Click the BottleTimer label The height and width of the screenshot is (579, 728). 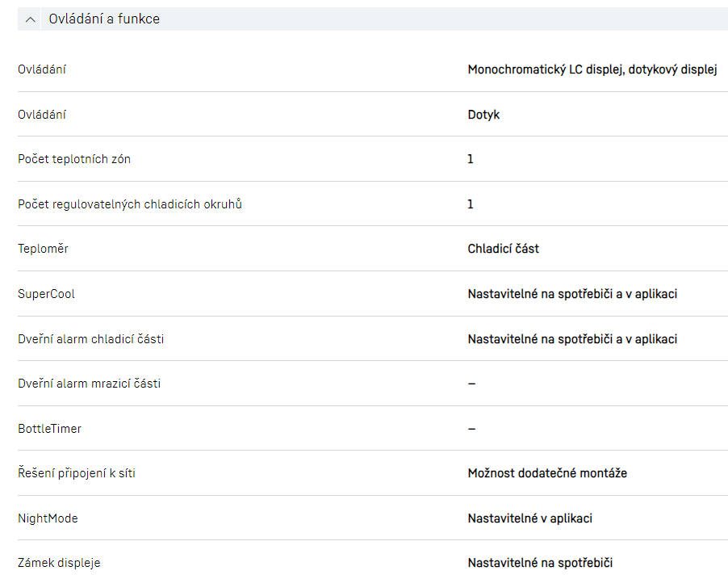[49, 429]
